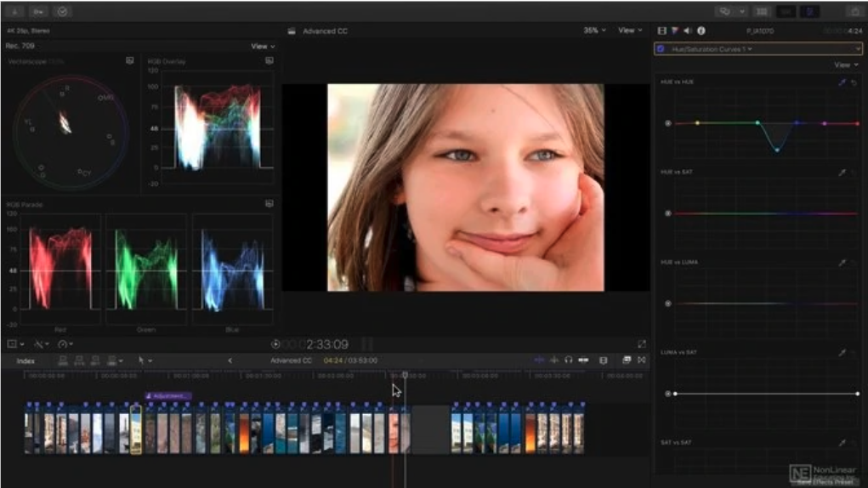Open overwrite edit options dropdown
Viewport: 868px width, 488px height.
115,360
